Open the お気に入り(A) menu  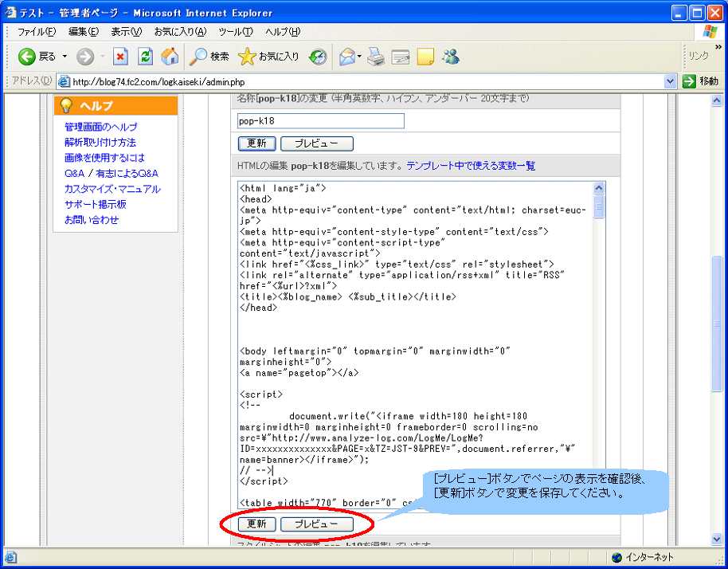click(180, 32)
